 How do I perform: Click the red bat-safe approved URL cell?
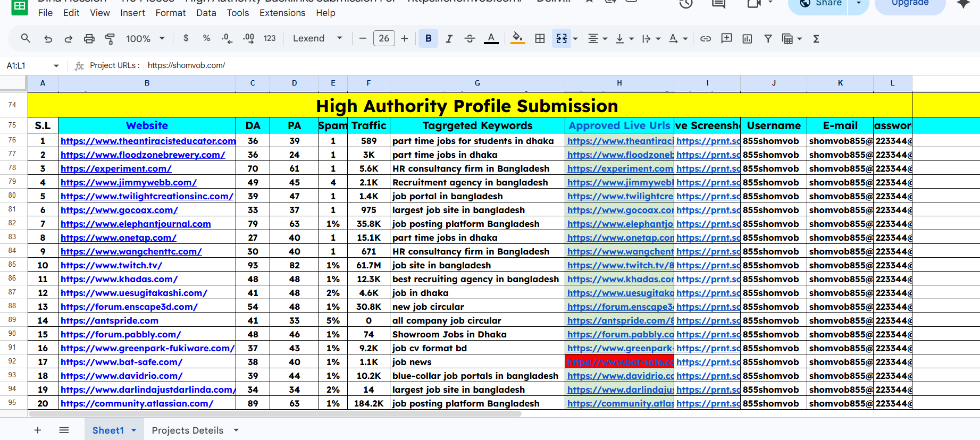click(x=619, y=362)
